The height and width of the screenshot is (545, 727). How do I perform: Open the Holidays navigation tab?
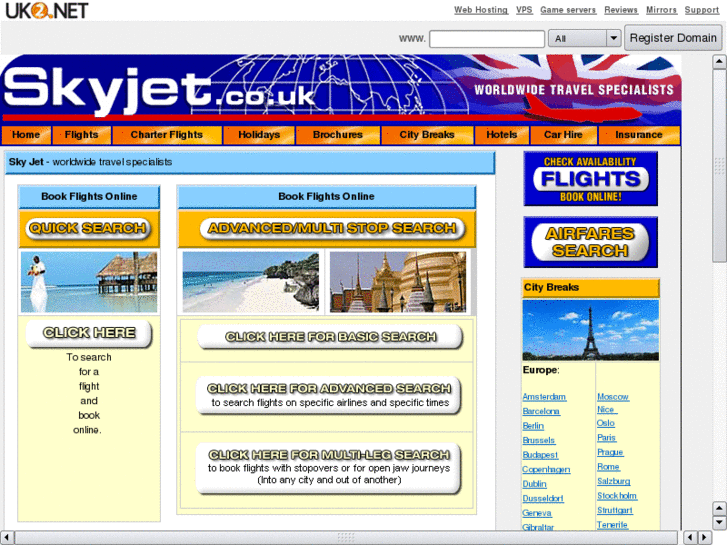click(x=259, y=135)
